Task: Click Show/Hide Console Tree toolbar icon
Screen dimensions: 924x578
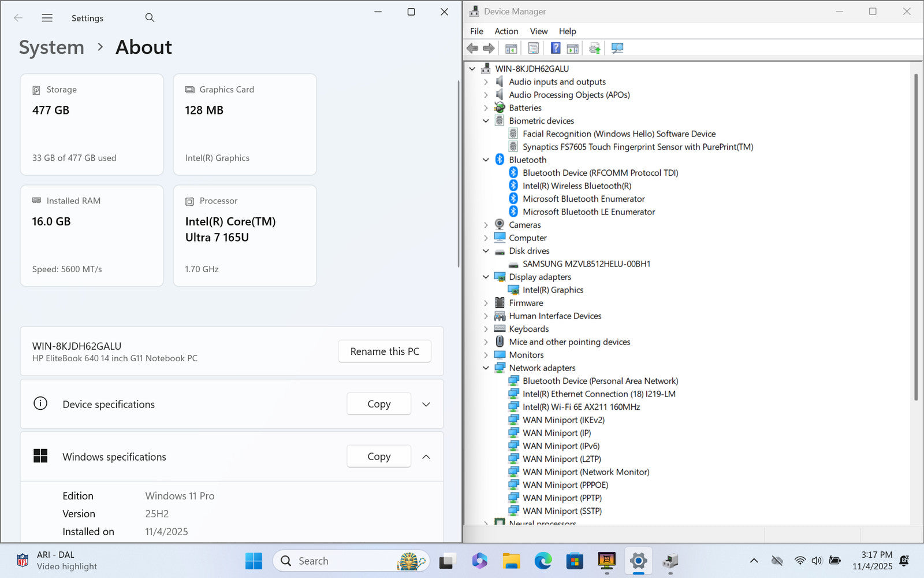Action: 511,49
